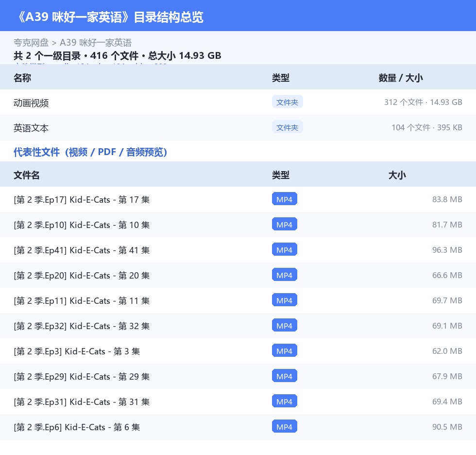The image size is (476, 455).
Task: Click MP4 badge for 第 17 集
Action: pyautogui.click(x=285, y=199)
